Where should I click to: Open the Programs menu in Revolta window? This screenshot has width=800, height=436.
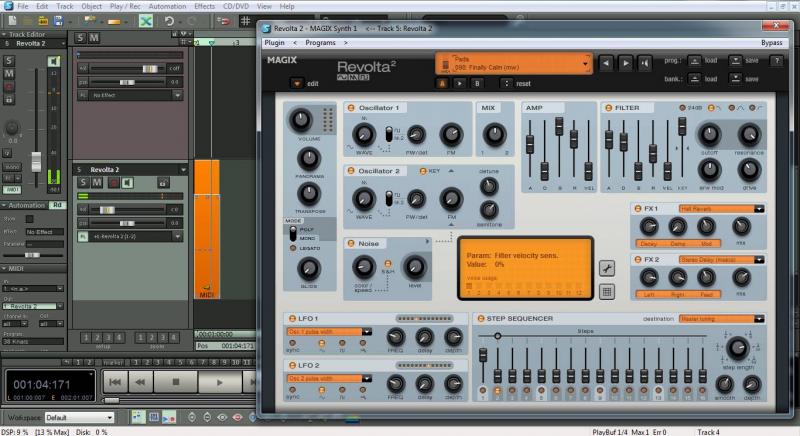(320, 43)
